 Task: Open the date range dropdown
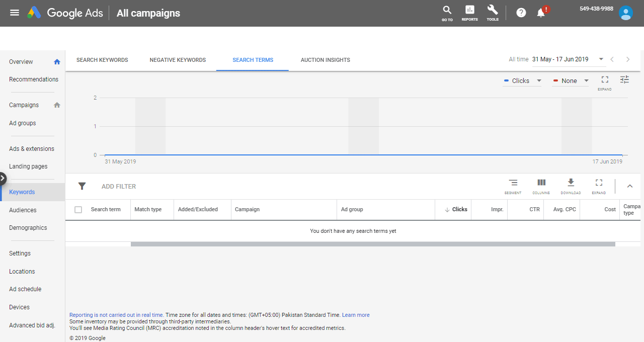click(568, 59)
